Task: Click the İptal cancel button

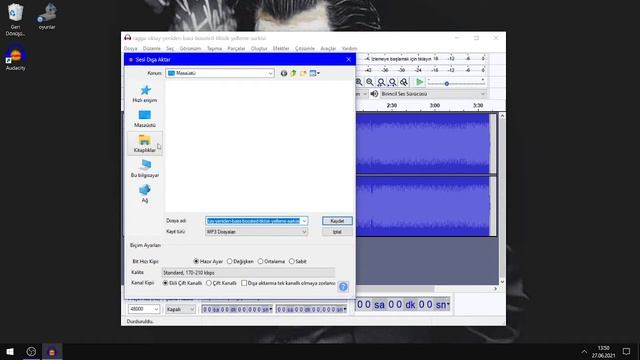Action: coord(337,232)
